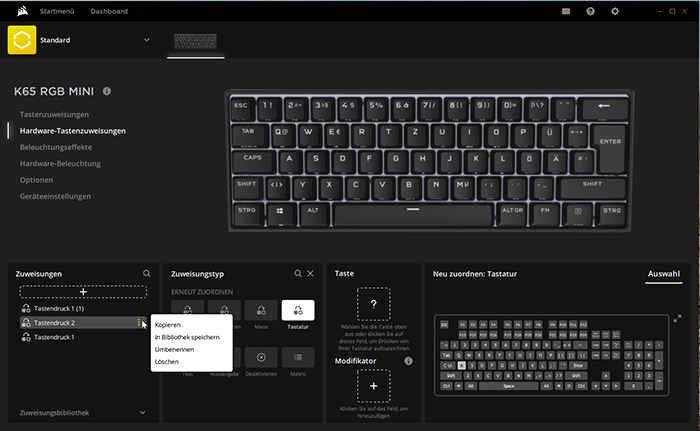Choose Kopieren from context menu

168,325
